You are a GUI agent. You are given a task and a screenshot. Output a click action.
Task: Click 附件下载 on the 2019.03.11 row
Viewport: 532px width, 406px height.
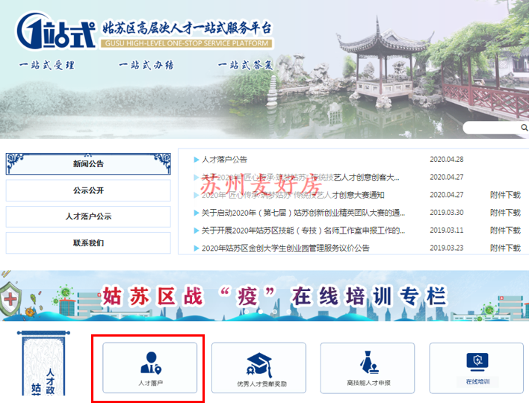click(505, 231)
